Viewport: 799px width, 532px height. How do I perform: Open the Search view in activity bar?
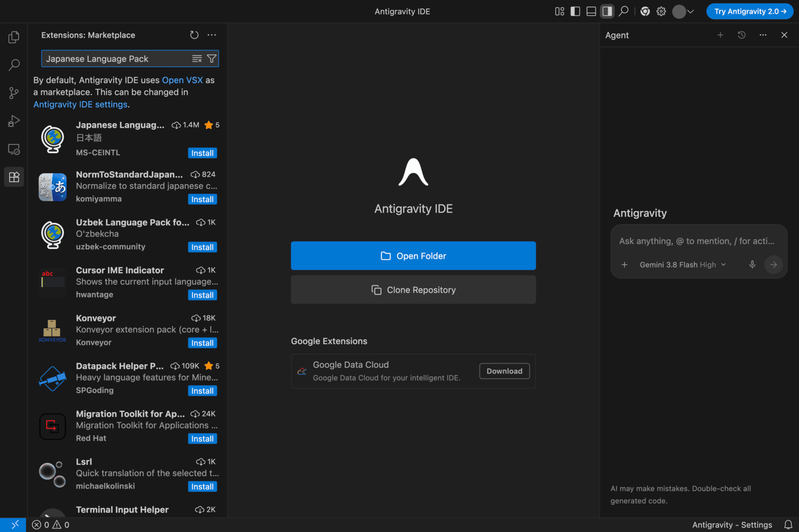click(x=14, y=65)
